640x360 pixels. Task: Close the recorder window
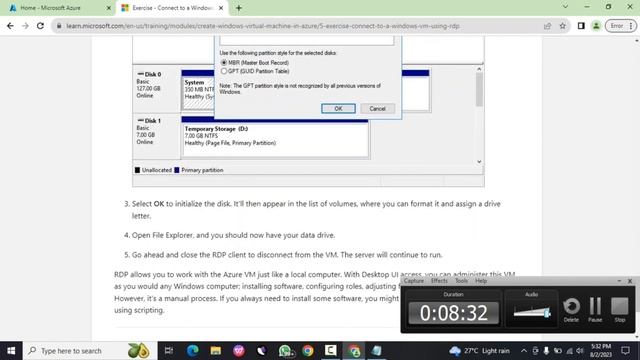(630, 281)
